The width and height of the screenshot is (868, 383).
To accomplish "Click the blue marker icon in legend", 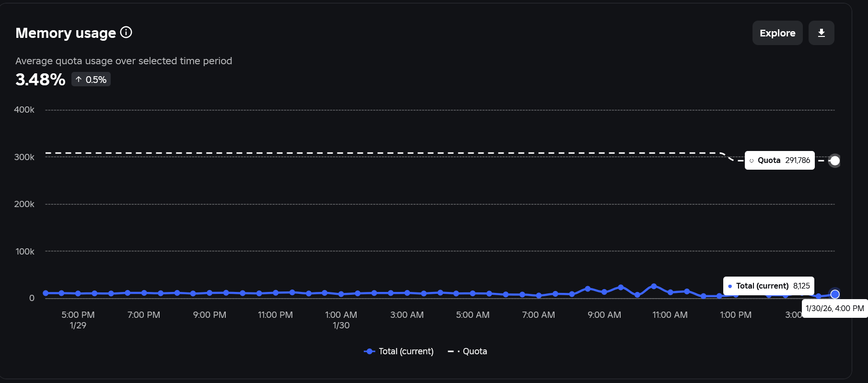I will point(369,351).
